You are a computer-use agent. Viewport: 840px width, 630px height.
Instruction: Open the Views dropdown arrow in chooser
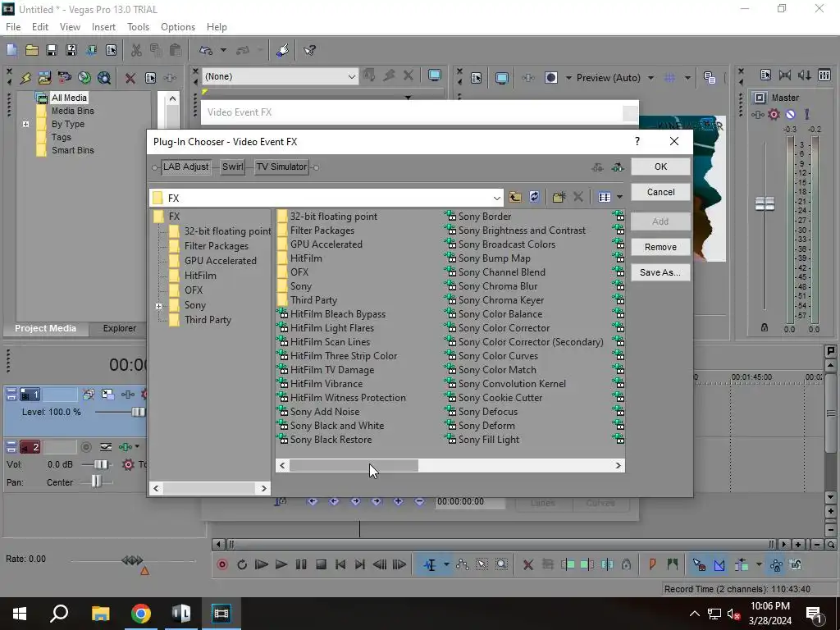pos(620,197)
